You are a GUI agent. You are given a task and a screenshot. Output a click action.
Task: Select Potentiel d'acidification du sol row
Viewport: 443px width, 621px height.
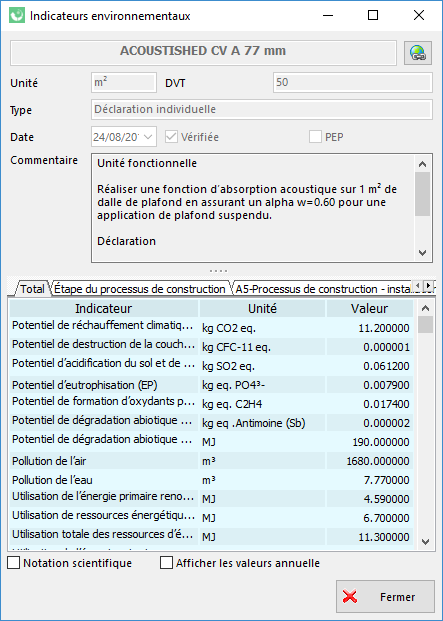(x=211, y=365)
